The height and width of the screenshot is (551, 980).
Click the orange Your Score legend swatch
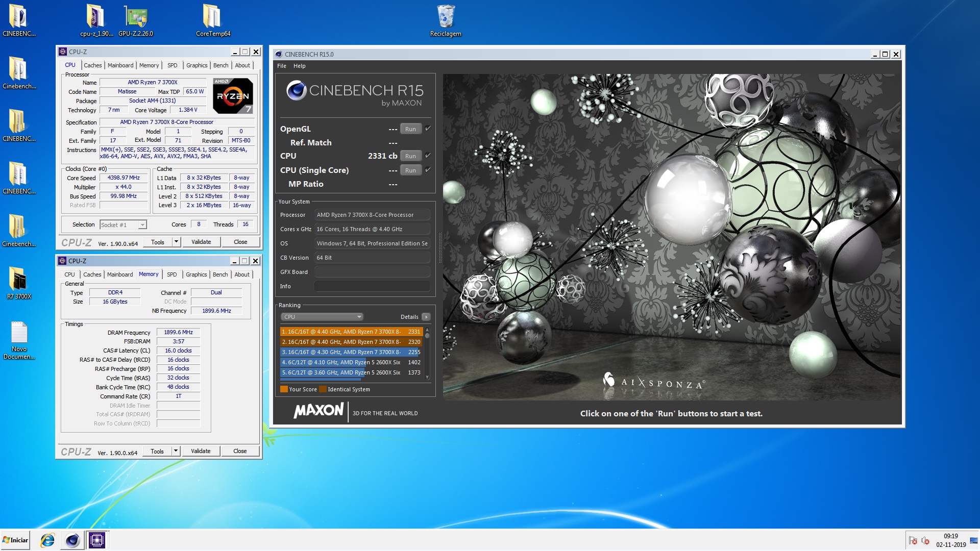coord(284,389)
